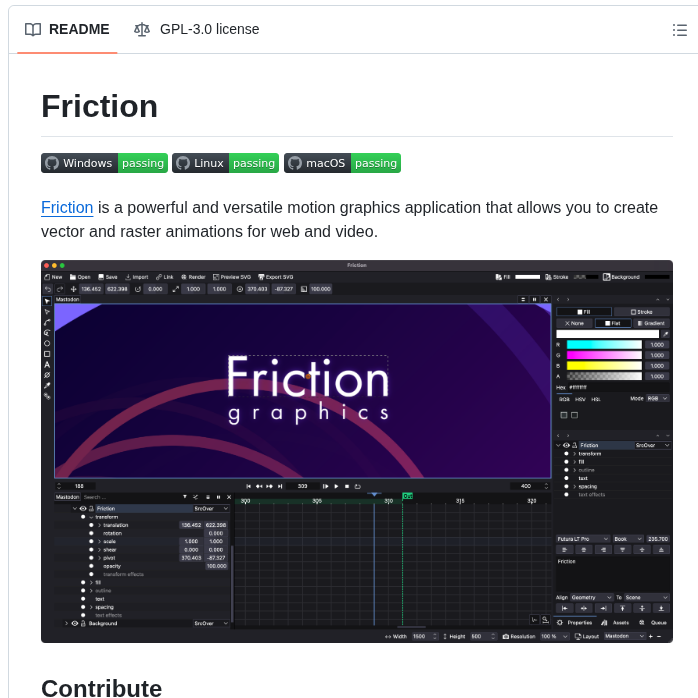
Task: Toggle Friction layer eye in timeline list
Action: (83, 508)
